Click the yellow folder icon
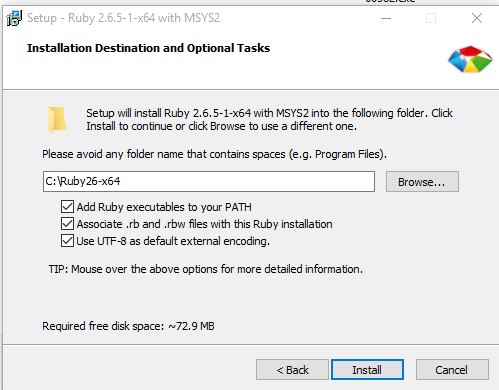The width and height of the screenshot is (499, 390). (57, 119)
